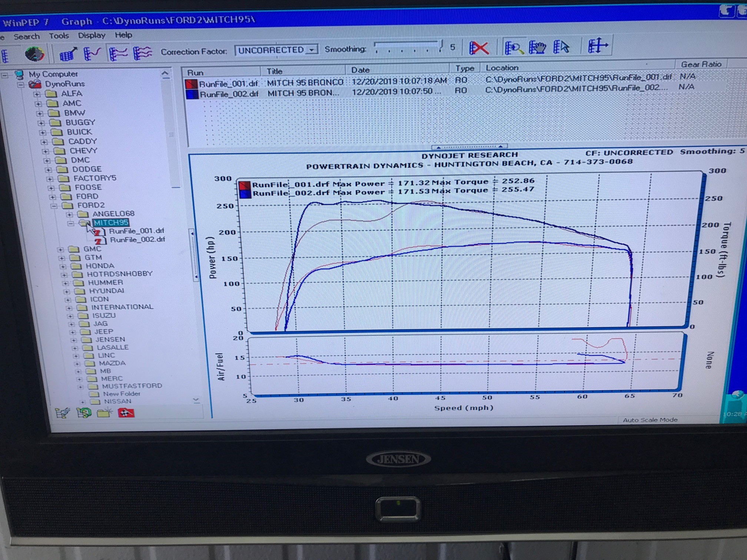Viewport: 747px width, 560px height.
Task: Click the tree cleanup brush icon
Action: pyautogui.click(x=62, y=413)
